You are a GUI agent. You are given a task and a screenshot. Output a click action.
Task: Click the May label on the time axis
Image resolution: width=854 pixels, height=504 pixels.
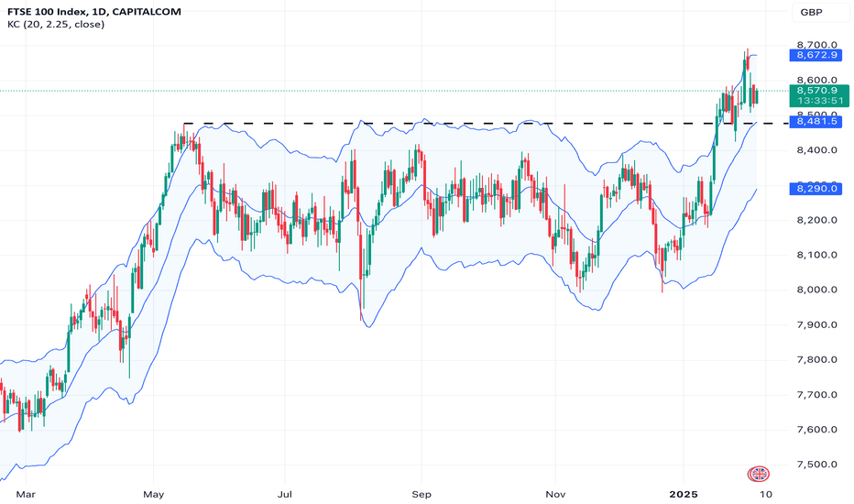pos(154,495)
